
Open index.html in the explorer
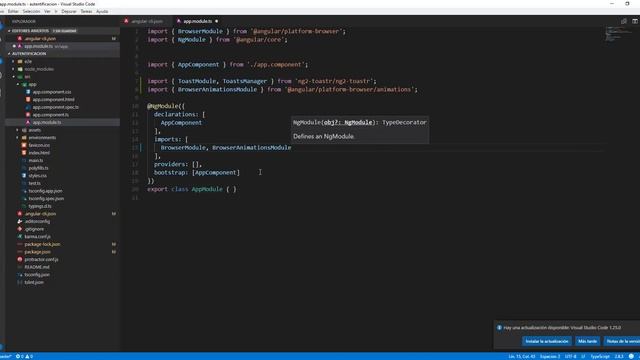[x=39, y=153]
